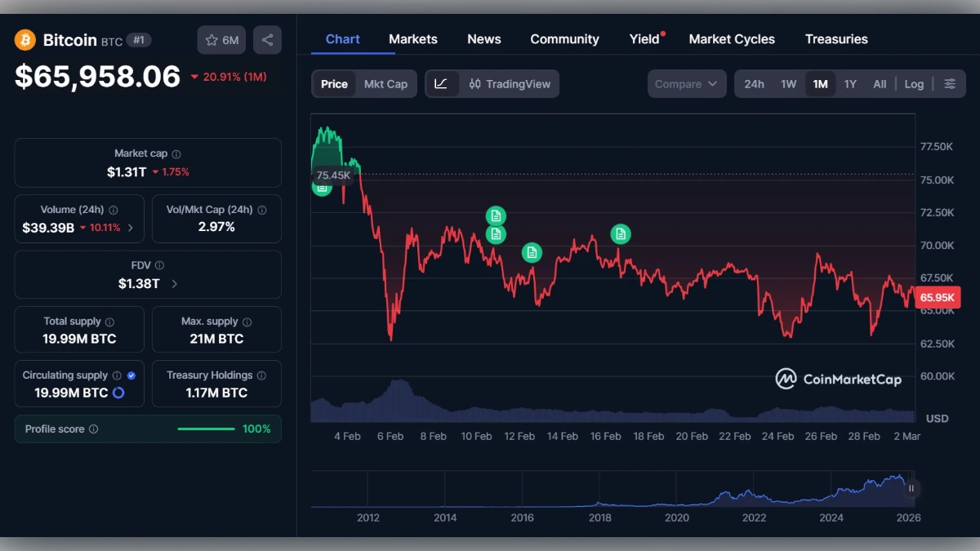Select the 1Y timeframe
This screenshot has height=551, width=980.
click(x=849, y=83)
